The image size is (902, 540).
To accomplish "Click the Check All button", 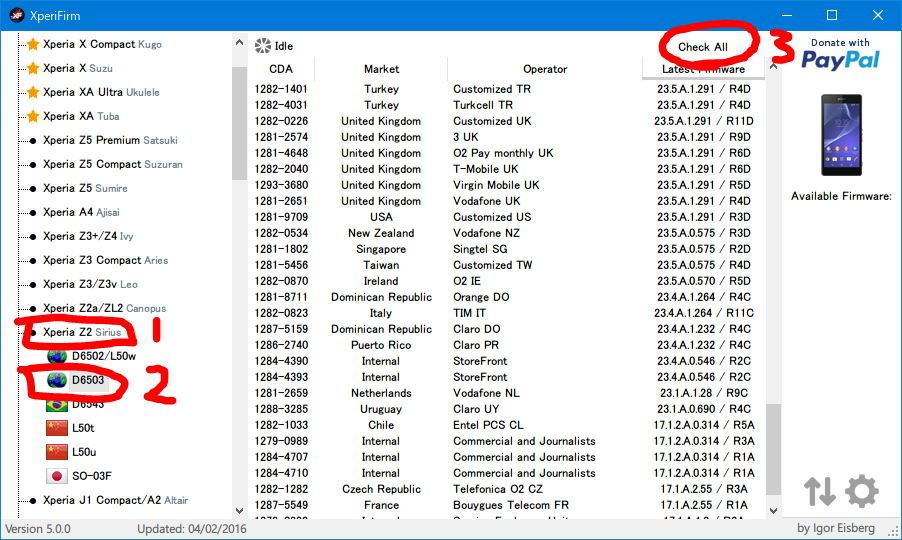I will 703,47.
